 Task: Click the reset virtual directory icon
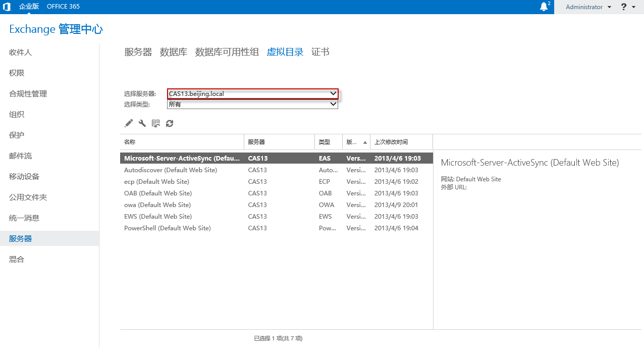coord(155,123)
